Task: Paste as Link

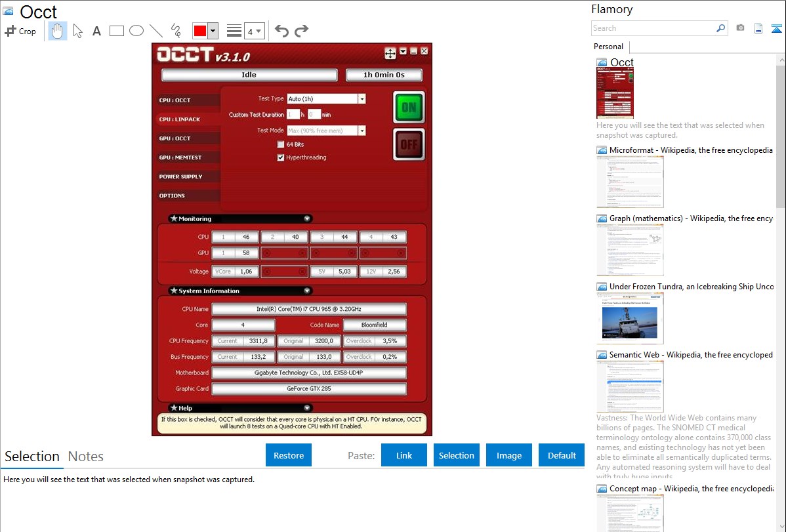Action: coord(404,455)
